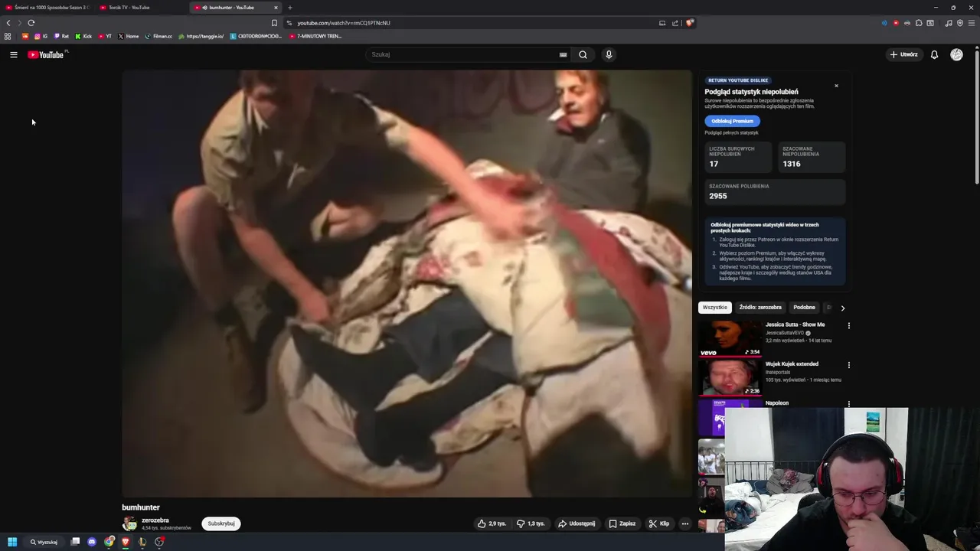Open the Windows Start menu
The height and width of the screenshot is (551, 980).
click(12, 542)
